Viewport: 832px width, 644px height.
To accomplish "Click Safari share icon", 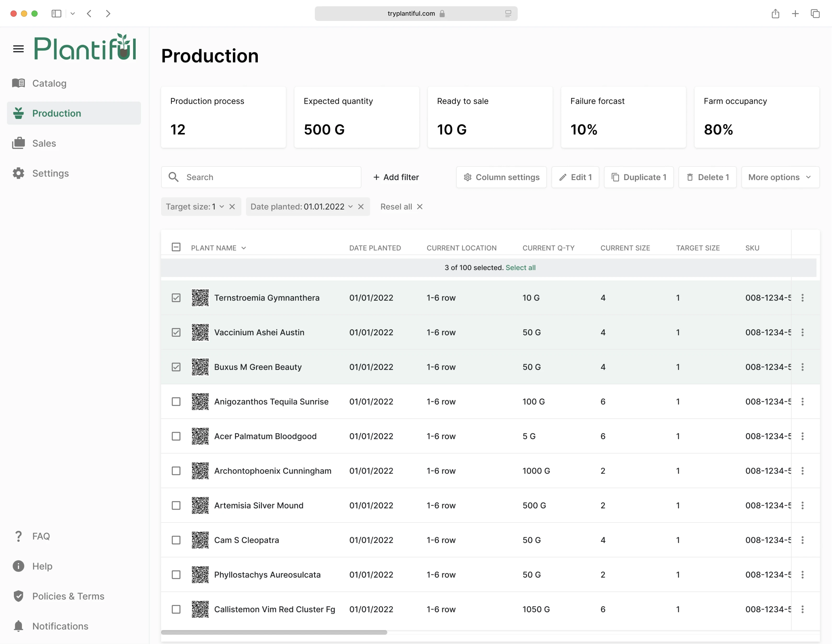I will tap(775, 14).
